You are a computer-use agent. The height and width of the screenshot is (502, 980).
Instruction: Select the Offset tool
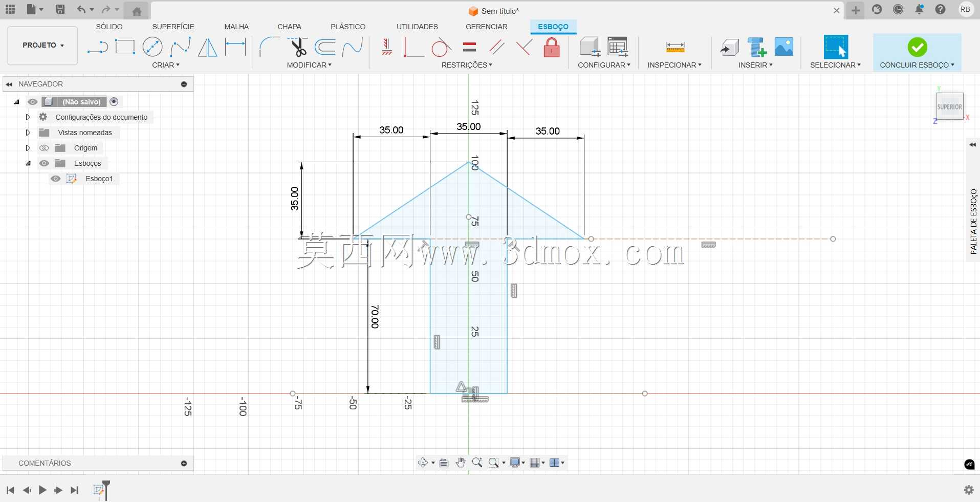tap(325, 47)
